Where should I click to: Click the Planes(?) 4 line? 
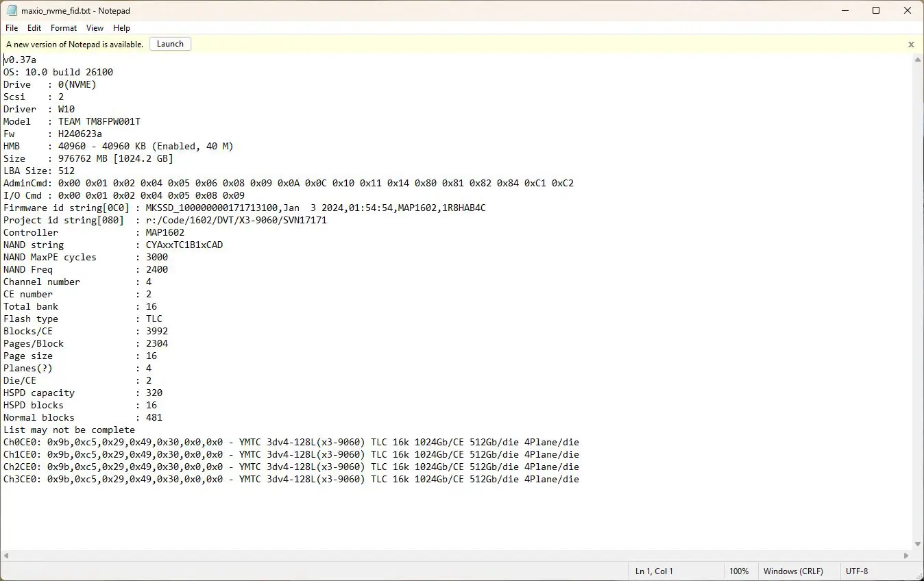(x=77, y=368)
